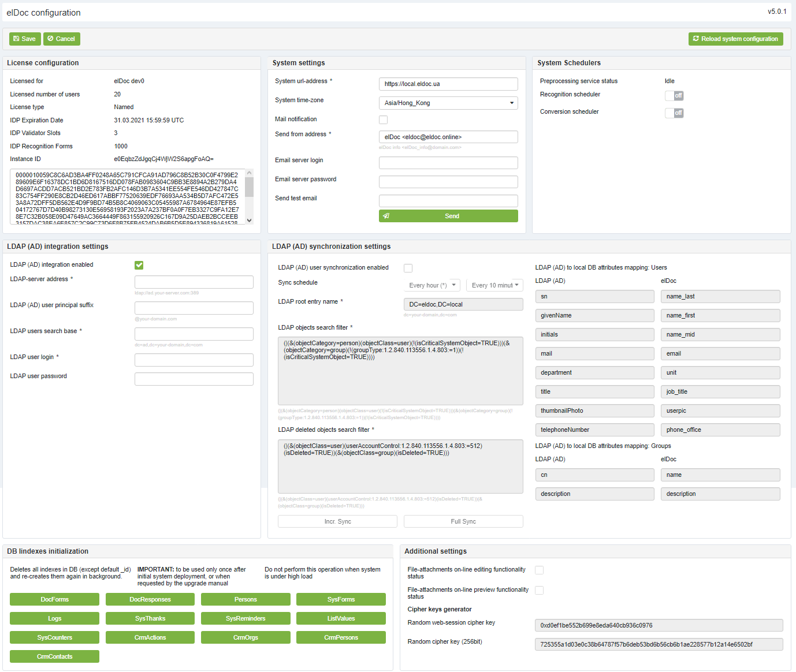Click the Random cipher key (256bit) field
Screen dimensions: 796x672
click(x=659, y=644)
